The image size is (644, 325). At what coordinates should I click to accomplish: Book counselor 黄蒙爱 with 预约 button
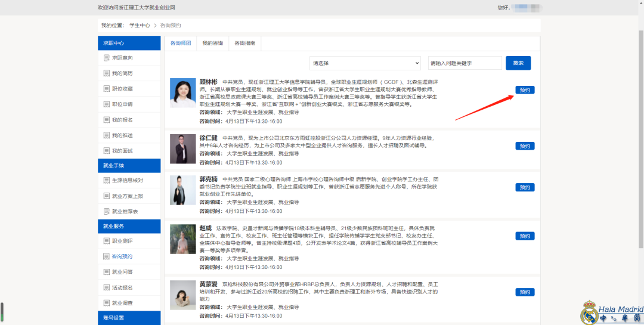click(525, 292)
